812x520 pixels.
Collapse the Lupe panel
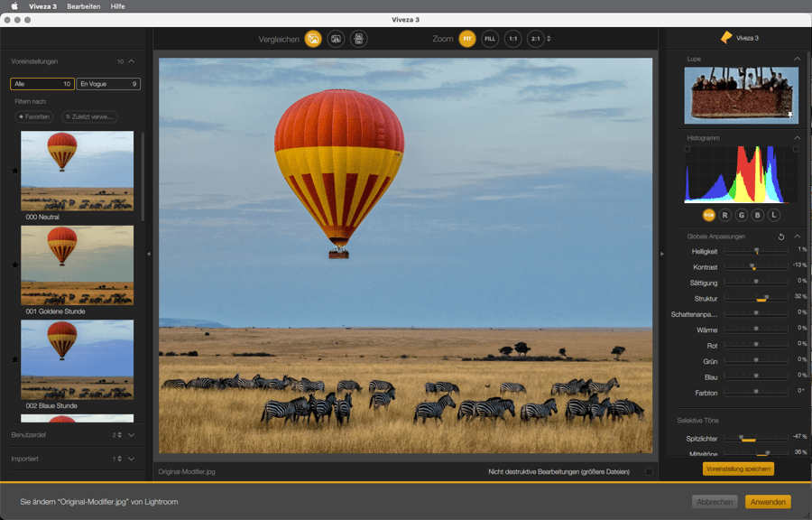(x=797, y=59)
